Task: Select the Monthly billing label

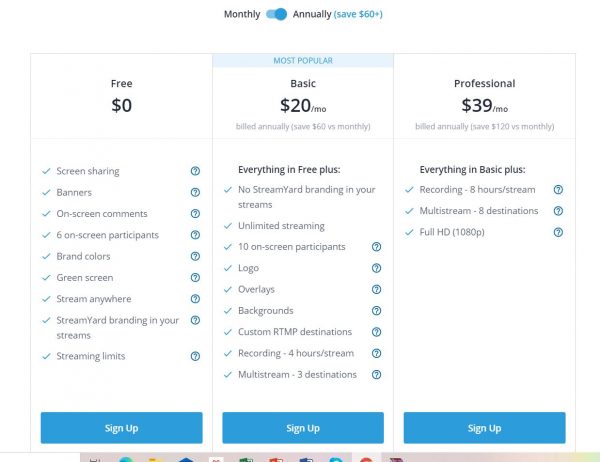Action: click(x=242, y=14)
